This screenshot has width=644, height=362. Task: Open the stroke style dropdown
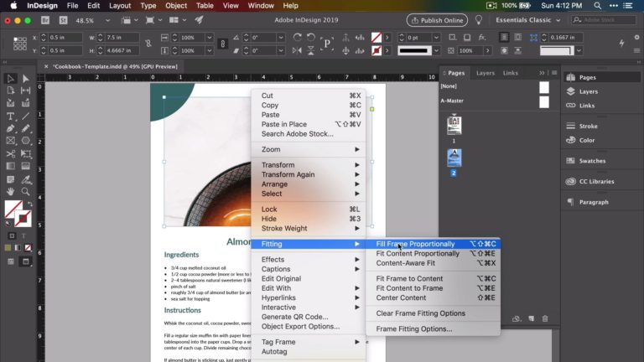[x=436, y=50]
